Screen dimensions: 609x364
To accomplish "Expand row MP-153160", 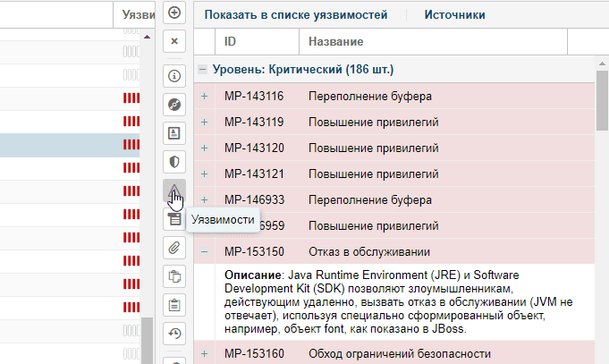I will (x=204, y=354).
